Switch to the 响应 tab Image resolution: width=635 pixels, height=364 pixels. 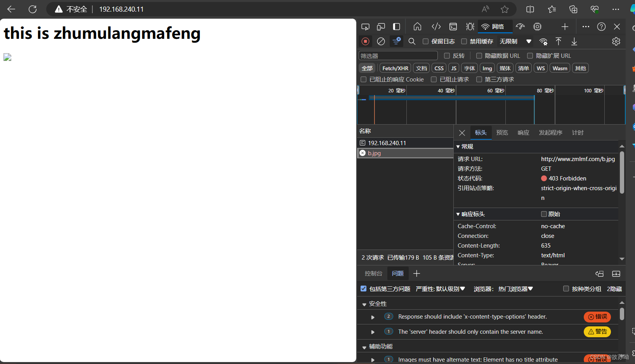(x=523, y=133)
